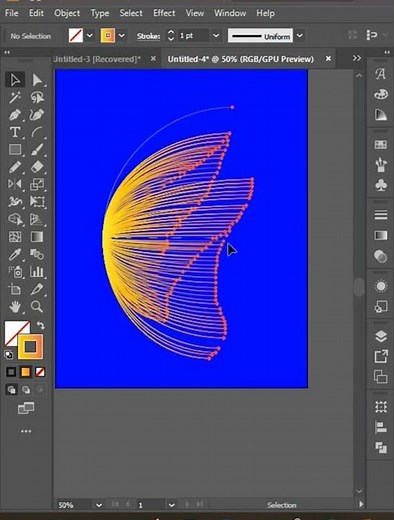Screen dimensions: 394x520
Task: Select the Hand tool
Action: coord(15,306)
